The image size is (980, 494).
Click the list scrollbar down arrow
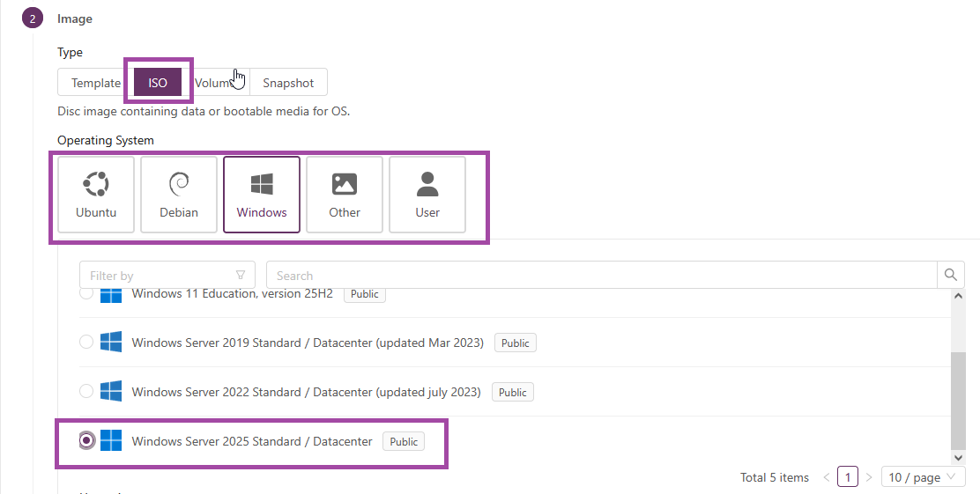click(958, 457)
